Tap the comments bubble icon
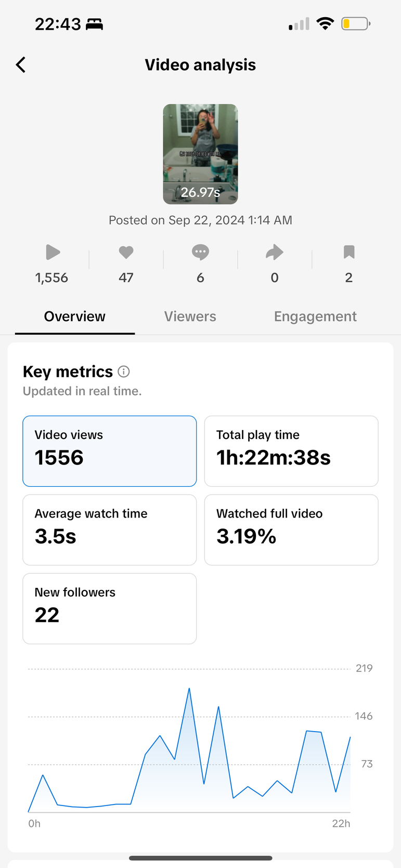This screenshot has width=401, height=868. click(200, 253)
